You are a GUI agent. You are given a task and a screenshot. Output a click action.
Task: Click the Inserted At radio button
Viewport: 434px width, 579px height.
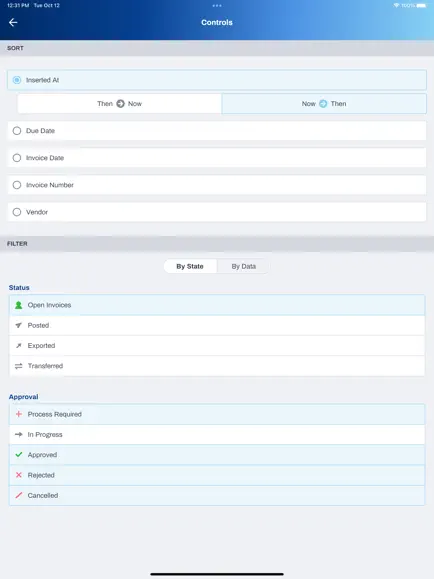tap(17, 80)
